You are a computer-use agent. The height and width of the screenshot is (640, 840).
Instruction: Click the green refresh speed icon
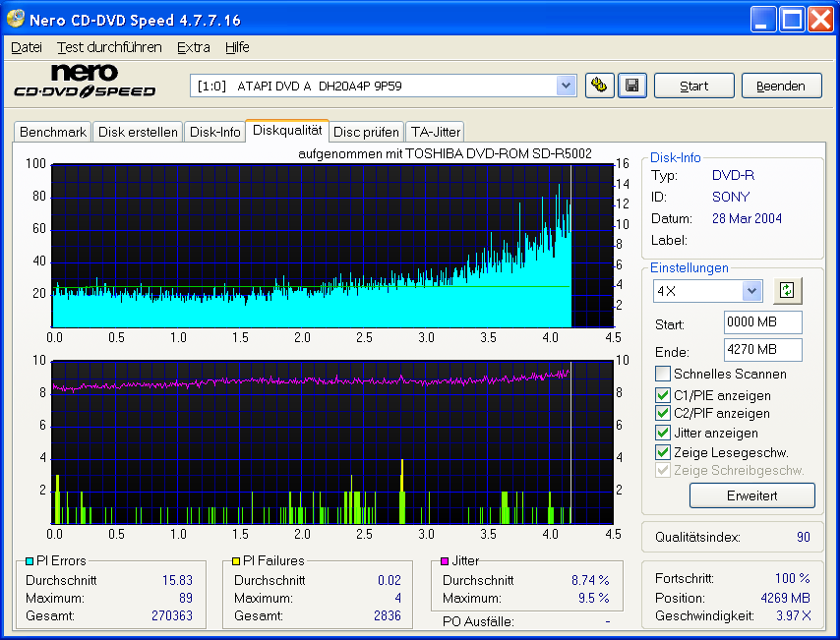pyautogui.click(x=786, y=290)
